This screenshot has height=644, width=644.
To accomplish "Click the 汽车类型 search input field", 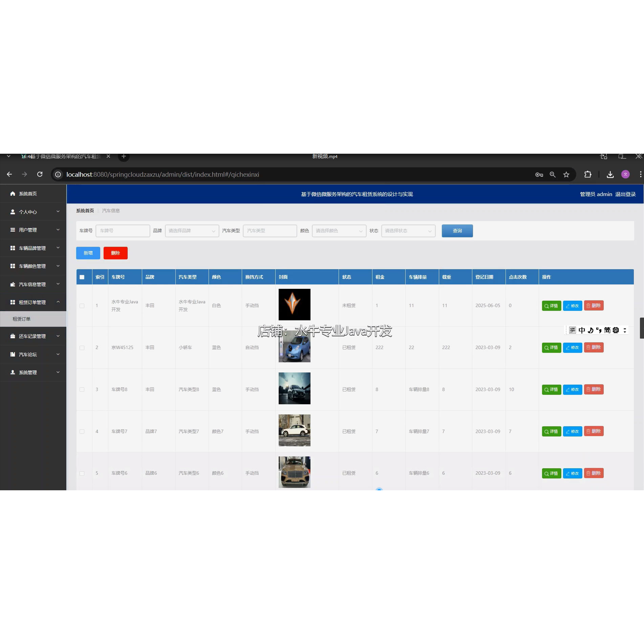I will point(270,231).
